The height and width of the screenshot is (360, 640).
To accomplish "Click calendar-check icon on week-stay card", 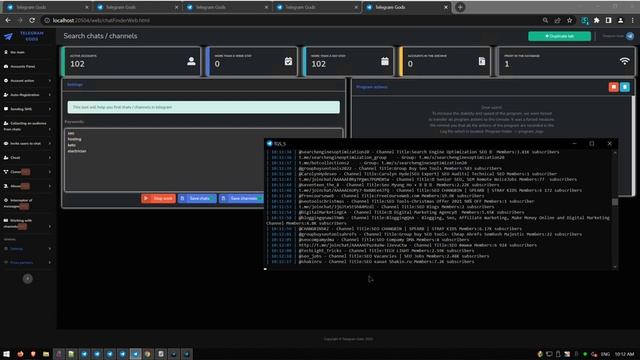I will point(288,61).
